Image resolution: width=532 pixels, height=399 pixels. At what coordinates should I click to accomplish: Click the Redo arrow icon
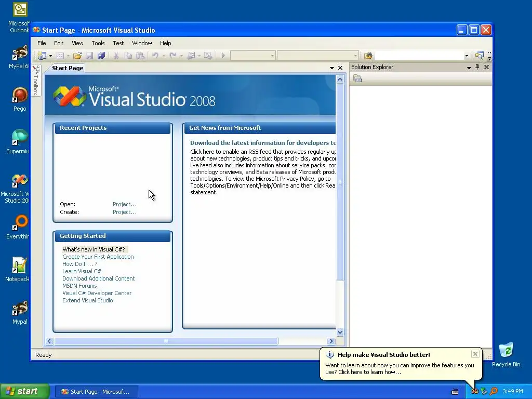[x=172, y=55]
